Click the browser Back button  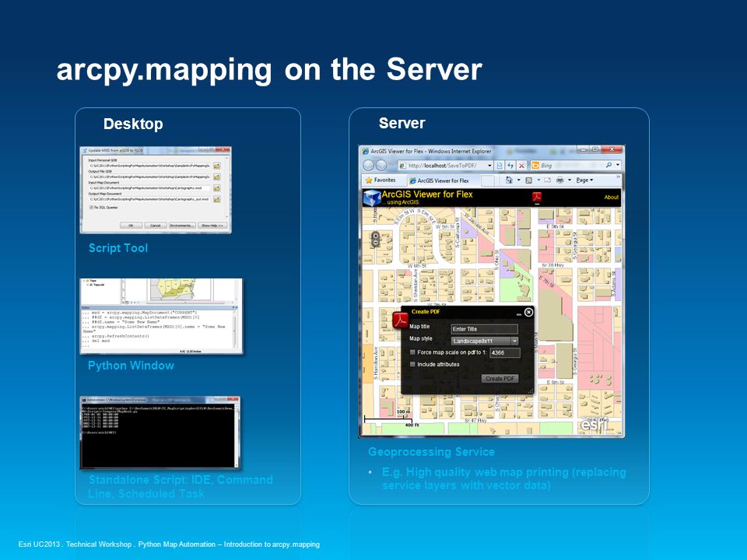click(369, 165)
